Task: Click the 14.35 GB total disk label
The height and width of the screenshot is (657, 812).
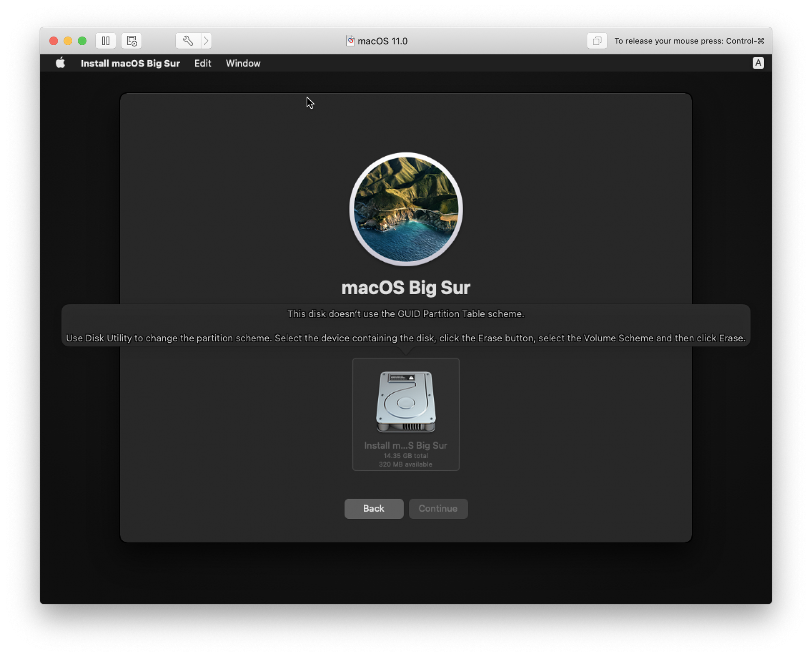Action: pyautogui.click(x=405, y=455)
